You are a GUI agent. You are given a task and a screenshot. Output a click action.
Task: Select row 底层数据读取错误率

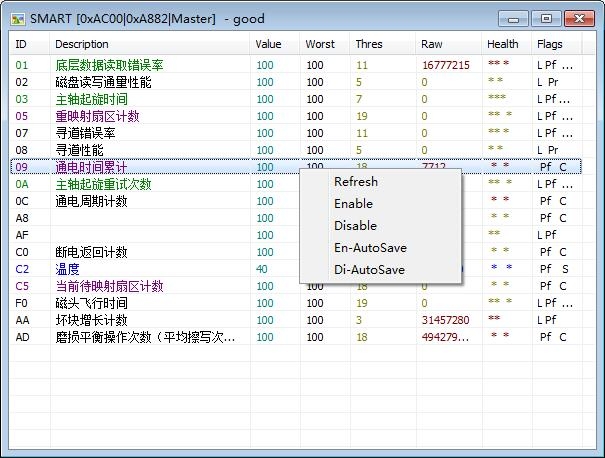296,65
